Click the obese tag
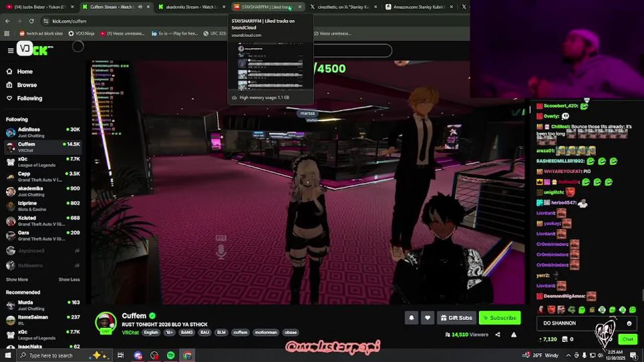The image size is (644, 362). coord(291,332)
